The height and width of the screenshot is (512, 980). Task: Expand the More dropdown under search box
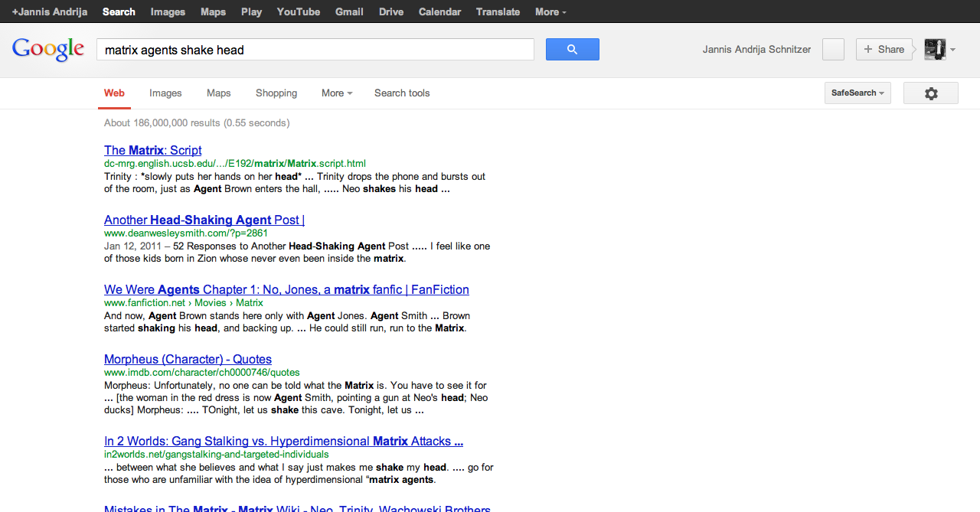point(337,93)
